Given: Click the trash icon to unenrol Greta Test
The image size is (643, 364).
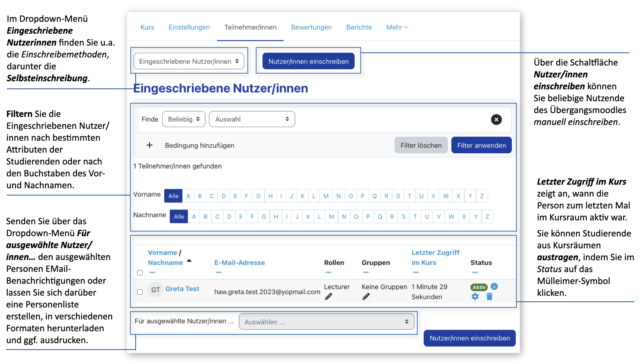Looking at the screenshot, I should 489,297.
